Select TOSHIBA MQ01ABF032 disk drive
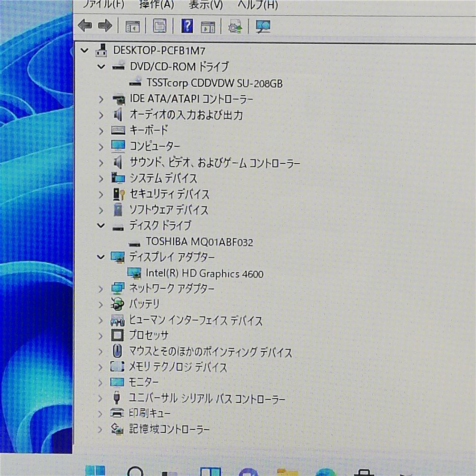 coord(199,242)
